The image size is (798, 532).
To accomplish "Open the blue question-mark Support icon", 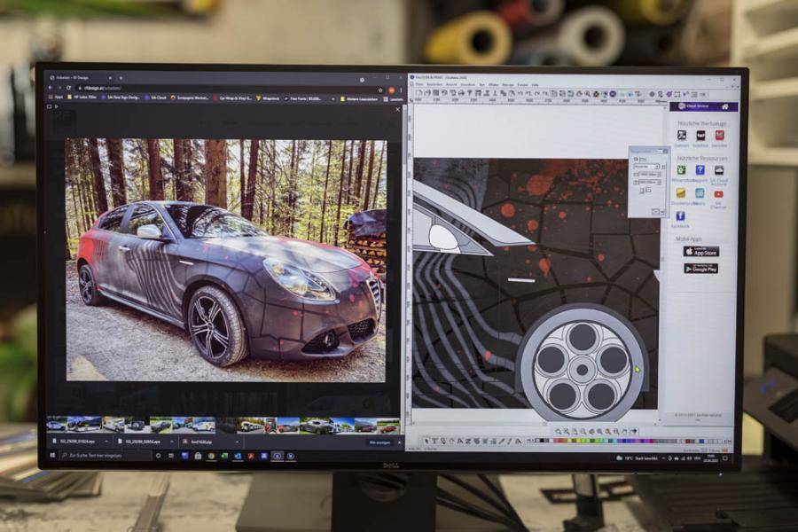I will (700, 170).
